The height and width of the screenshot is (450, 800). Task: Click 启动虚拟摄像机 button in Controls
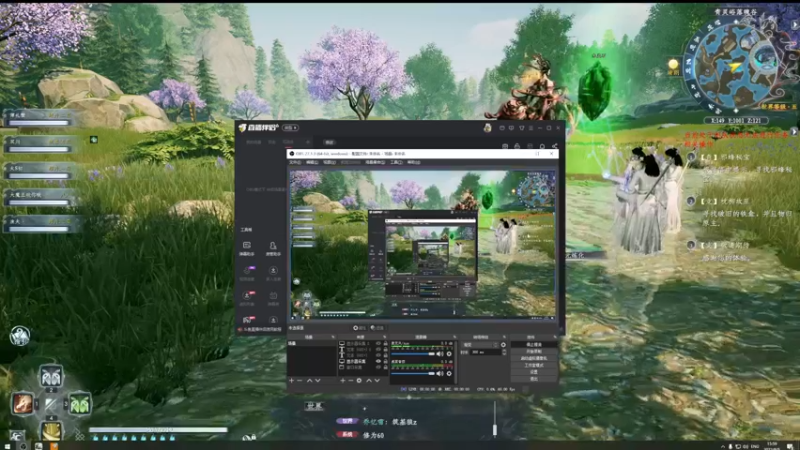pos(534,358)
